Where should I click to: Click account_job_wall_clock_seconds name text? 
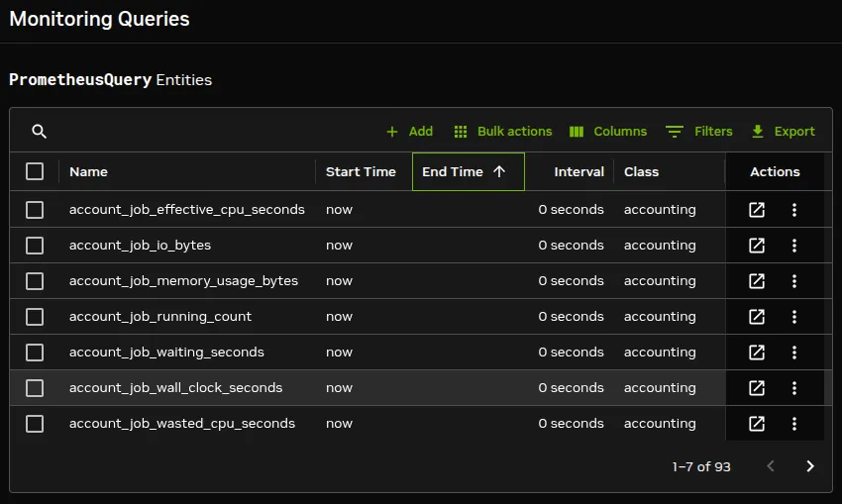175,387
